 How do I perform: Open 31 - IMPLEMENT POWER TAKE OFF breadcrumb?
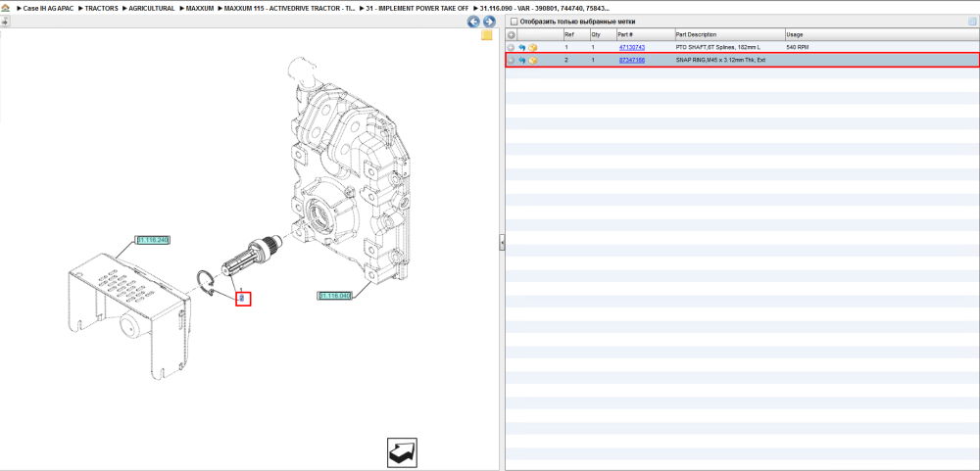416,8
